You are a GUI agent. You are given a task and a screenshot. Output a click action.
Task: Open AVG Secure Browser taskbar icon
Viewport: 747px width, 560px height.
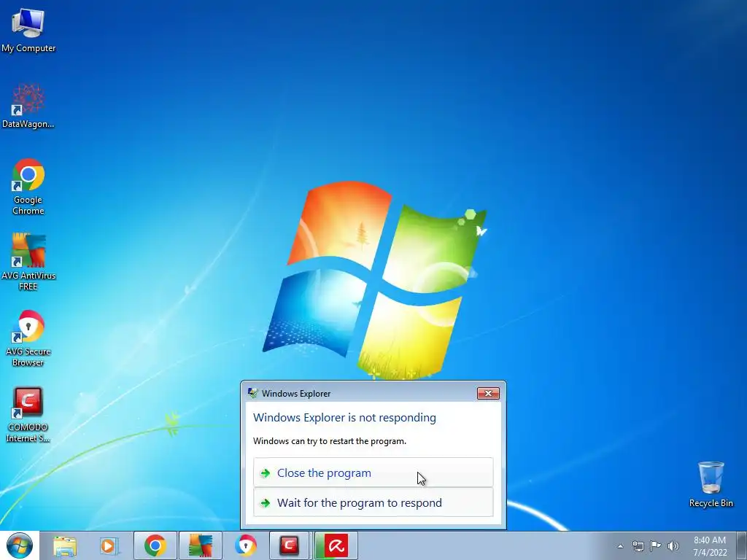pyautogui.click(x=245, y=545)
